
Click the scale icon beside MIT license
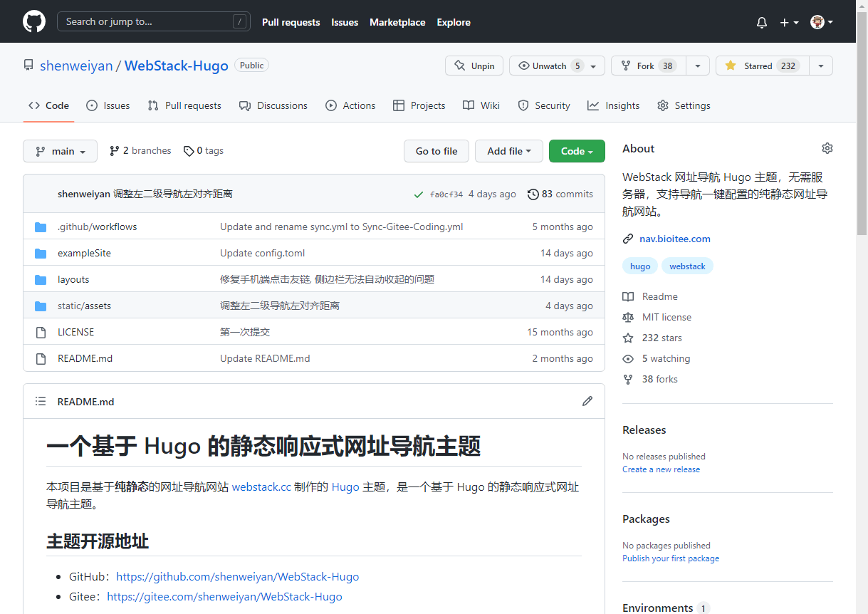(628, 317)
